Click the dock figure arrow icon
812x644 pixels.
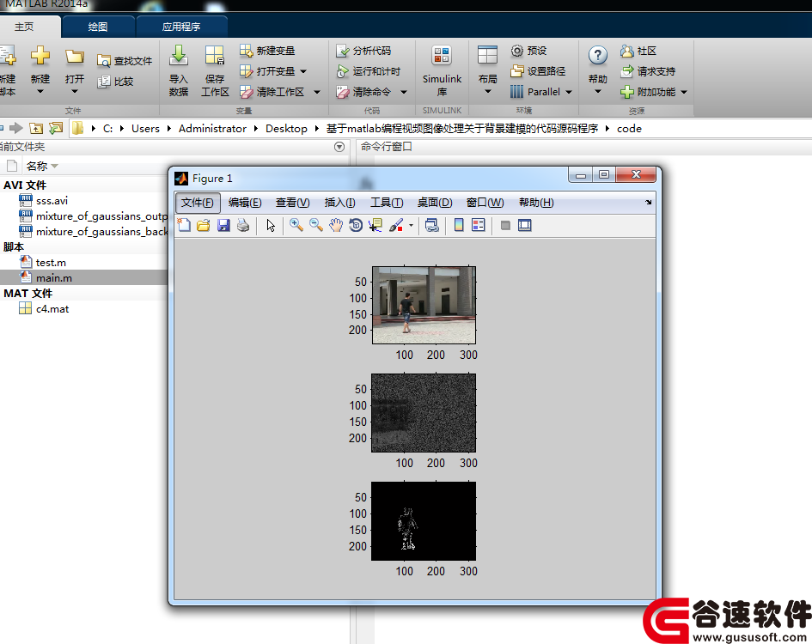point(649,203)
